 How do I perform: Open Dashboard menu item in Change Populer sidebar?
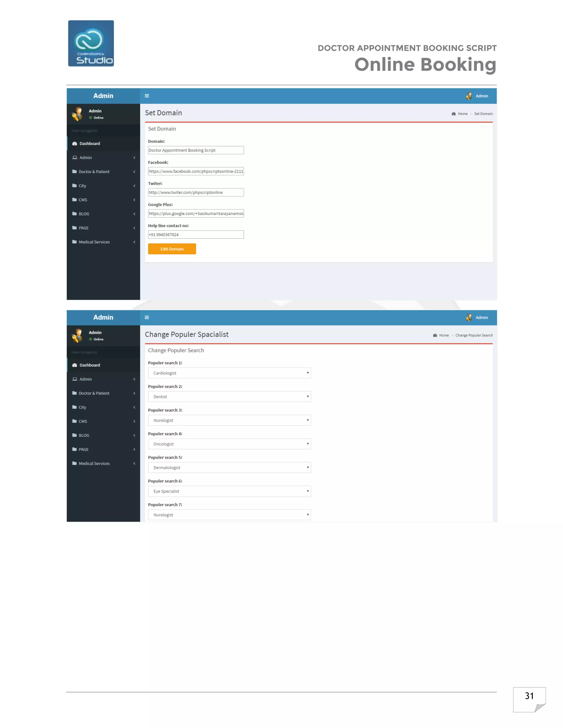click(x=103, y=365)
